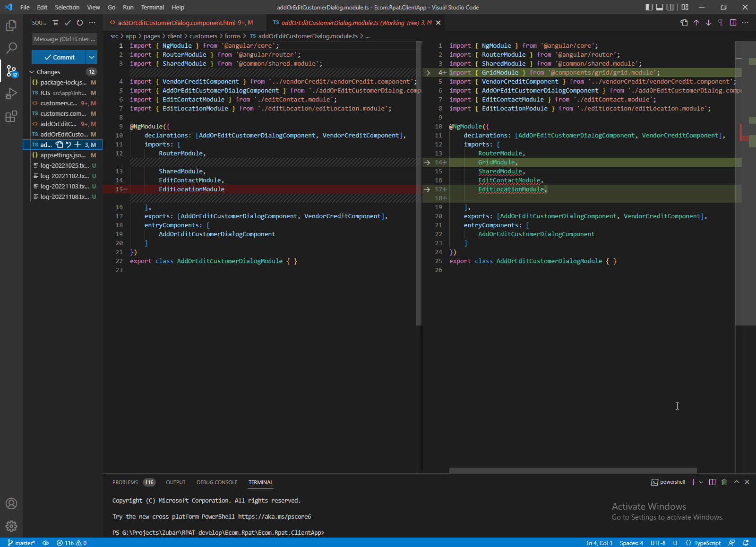Open new terminal profile dropdown chevron
Image resolution: width=756 pixels, height=547 pixels.
pyautogui.click(x=701, y=482)
